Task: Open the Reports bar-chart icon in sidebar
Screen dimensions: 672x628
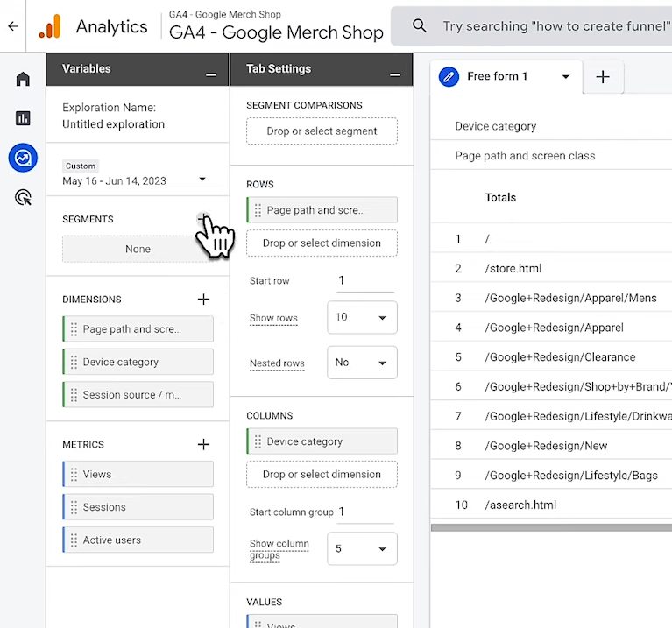Action: click(23, 117)
